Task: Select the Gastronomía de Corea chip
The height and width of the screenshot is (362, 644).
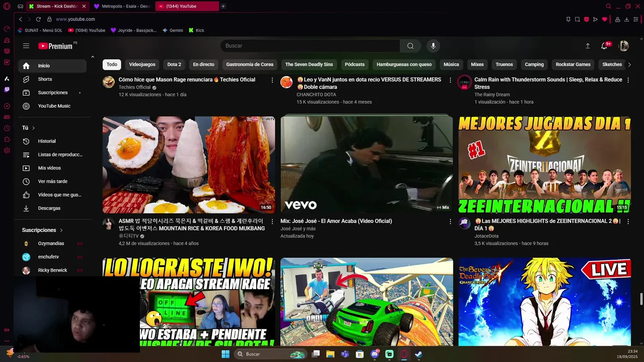Action: 250,64
